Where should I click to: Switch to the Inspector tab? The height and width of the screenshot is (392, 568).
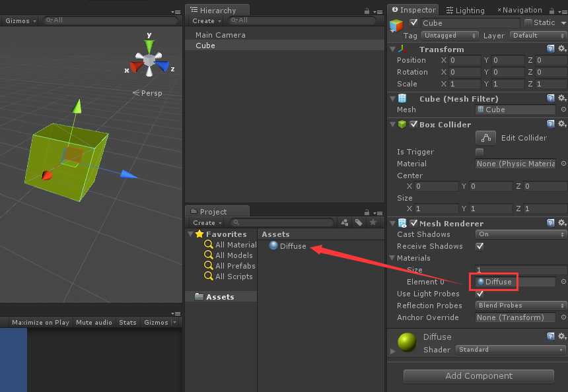point(413,10)
